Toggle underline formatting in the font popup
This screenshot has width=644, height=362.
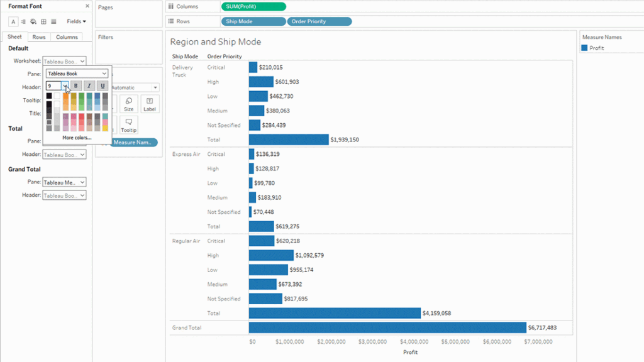[102, 86]
